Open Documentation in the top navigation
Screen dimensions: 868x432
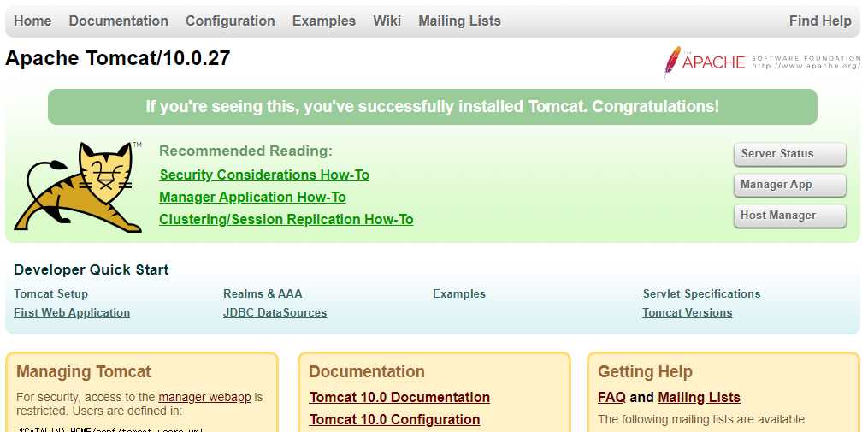[119, 21]
